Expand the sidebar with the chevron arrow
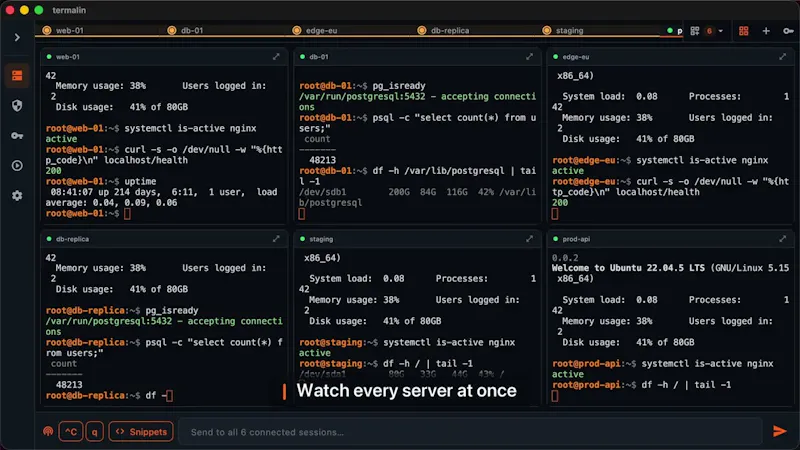 (x=17, y=37)
